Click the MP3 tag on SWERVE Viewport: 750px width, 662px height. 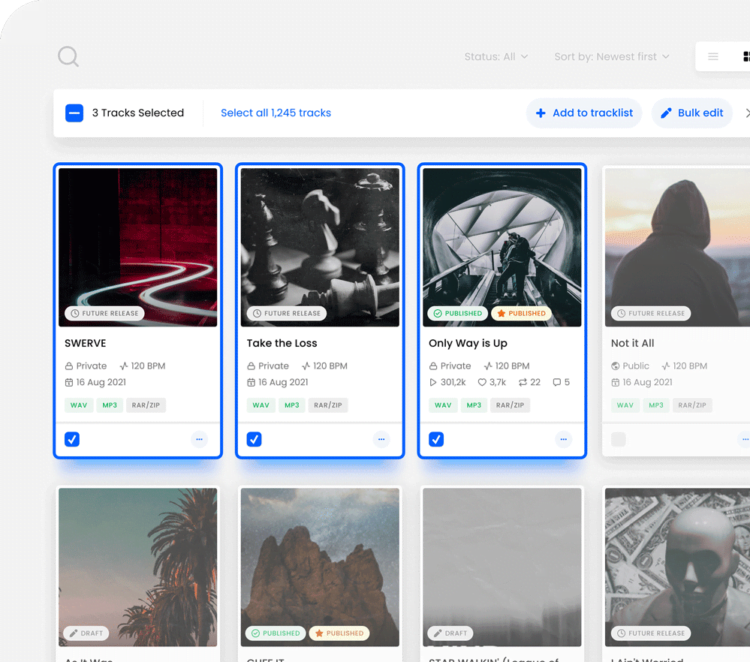[110, 405]
